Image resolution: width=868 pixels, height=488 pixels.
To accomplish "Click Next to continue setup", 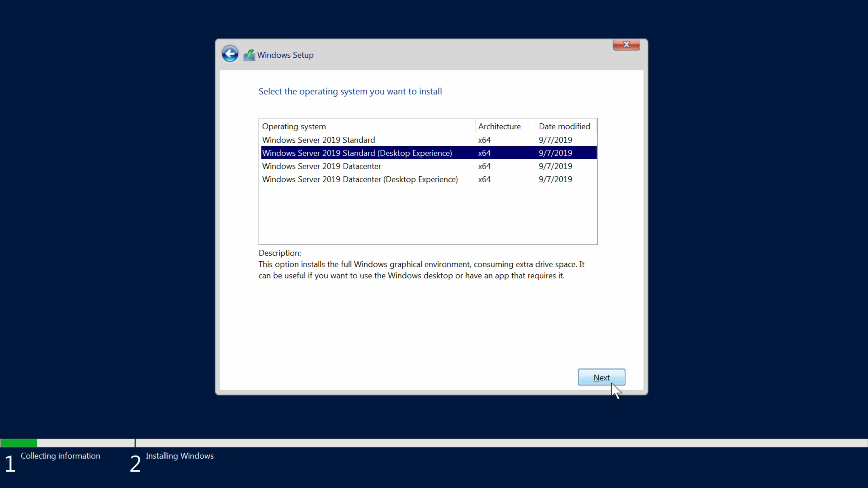I will (x=601, y=377).
